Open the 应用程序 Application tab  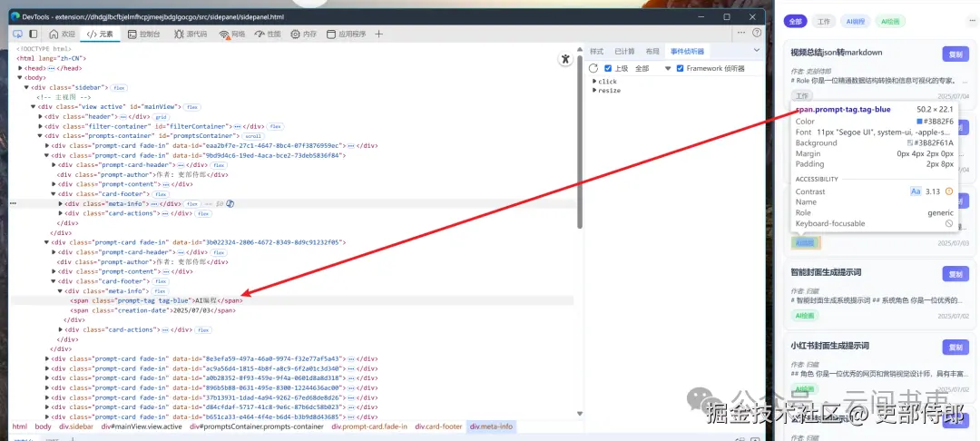tap(346, 34)
